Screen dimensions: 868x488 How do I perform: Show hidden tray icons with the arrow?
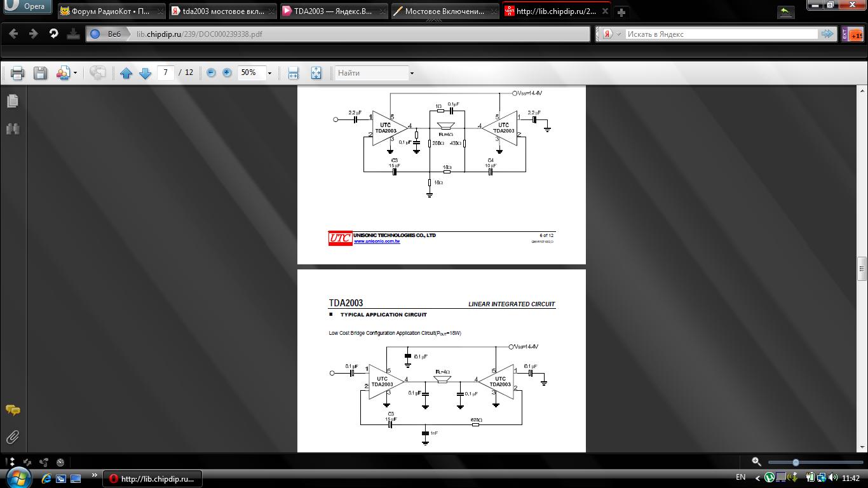[x=757, y=478]
